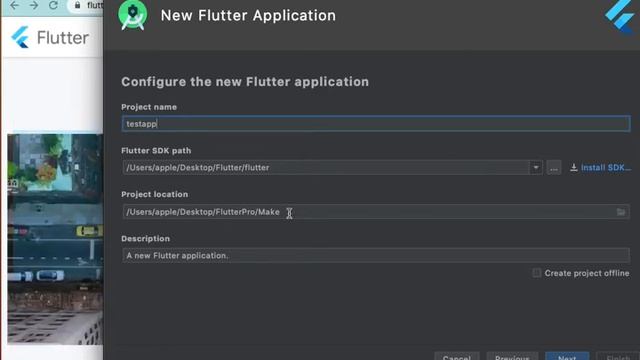Click the Previous button
Screen dimensions: 640x360
coord(512,356)
